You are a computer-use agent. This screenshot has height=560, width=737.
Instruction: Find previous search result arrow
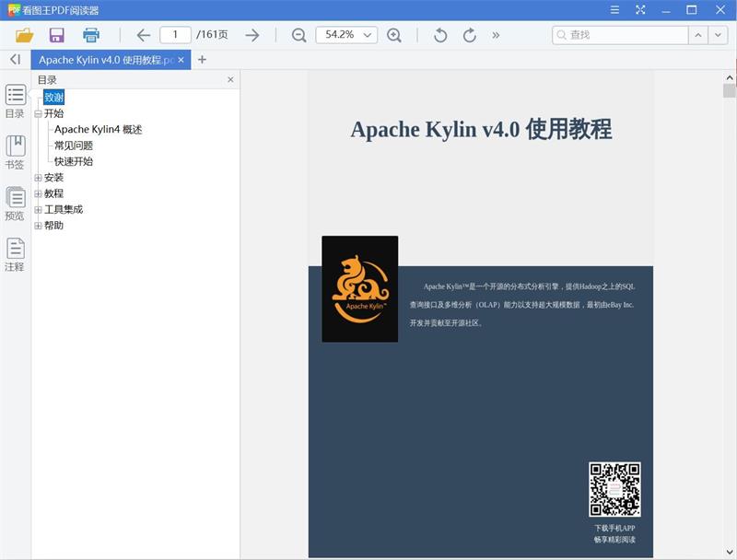click(698, 35)
